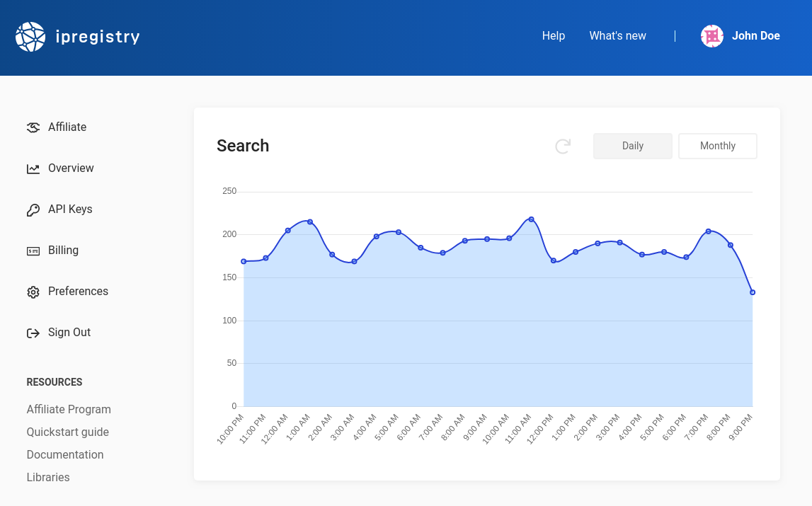The height and width of the screenshot is (506, 812).
Task: Open API Keys via the key icon
Action: 33,209
